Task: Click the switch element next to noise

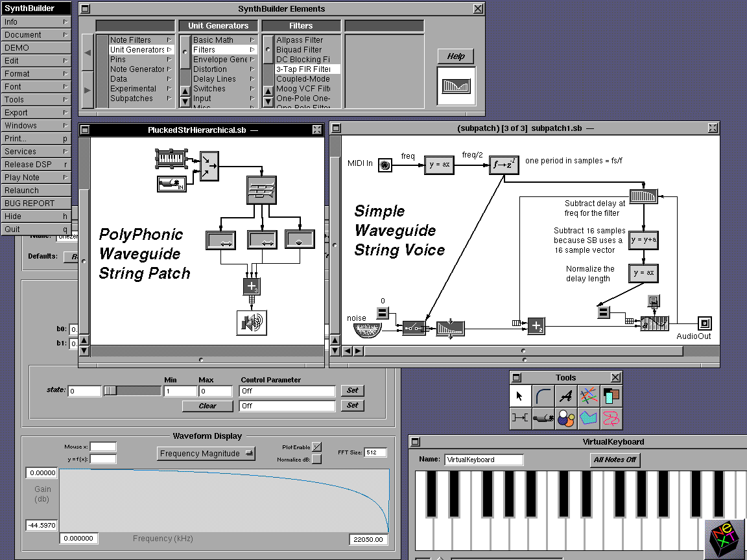Action: point(414,327)
